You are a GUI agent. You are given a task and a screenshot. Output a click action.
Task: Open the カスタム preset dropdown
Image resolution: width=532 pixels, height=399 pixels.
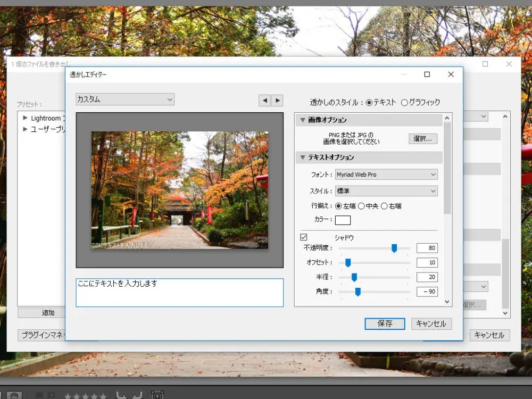pyautogui.click(x=125, y=99)
